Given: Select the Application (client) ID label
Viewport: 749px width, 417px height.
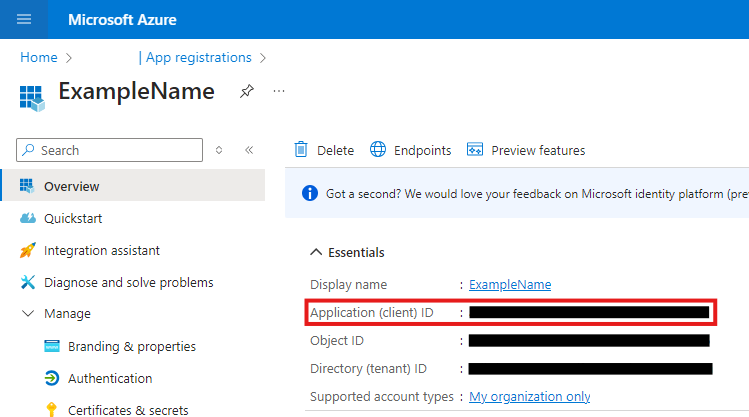Looking at the screenshot, I should click(x=372, y=312).
